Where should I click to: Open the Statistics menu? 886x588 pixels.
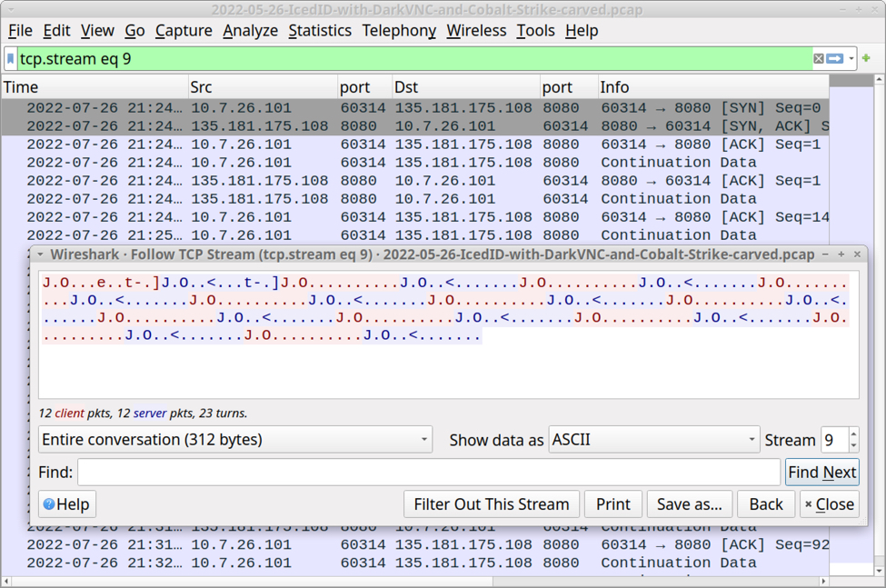(320, 31)
